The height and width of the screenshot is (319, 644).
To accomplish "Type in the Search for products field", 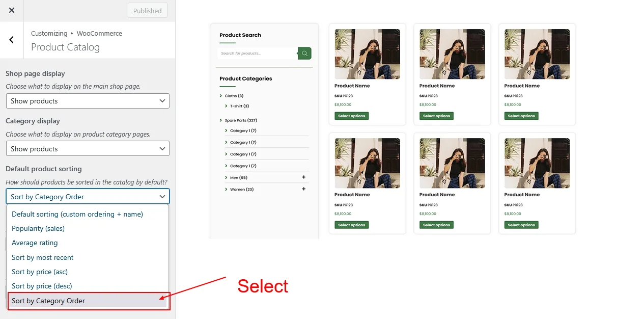I will 257,54.
